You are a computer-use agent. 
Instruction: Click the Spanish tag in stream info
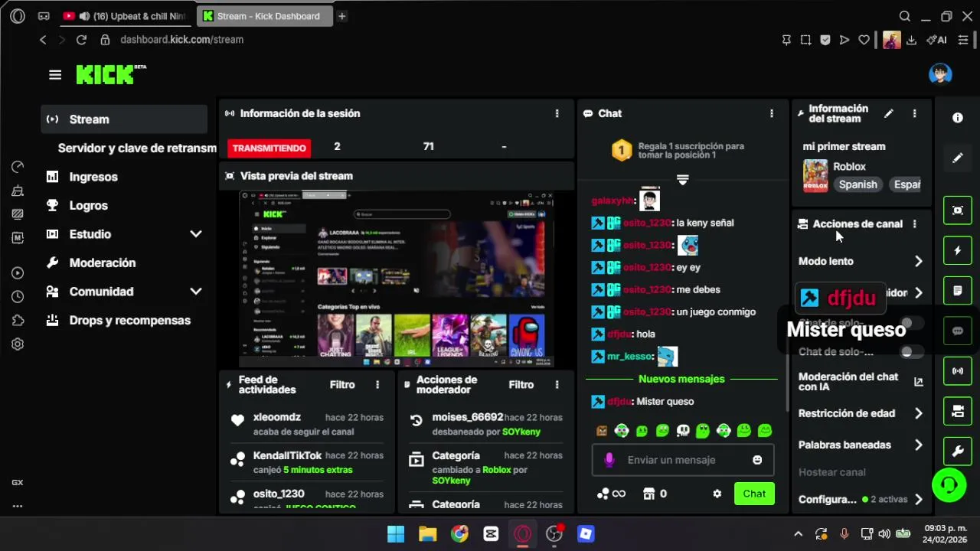pos(857,184)
